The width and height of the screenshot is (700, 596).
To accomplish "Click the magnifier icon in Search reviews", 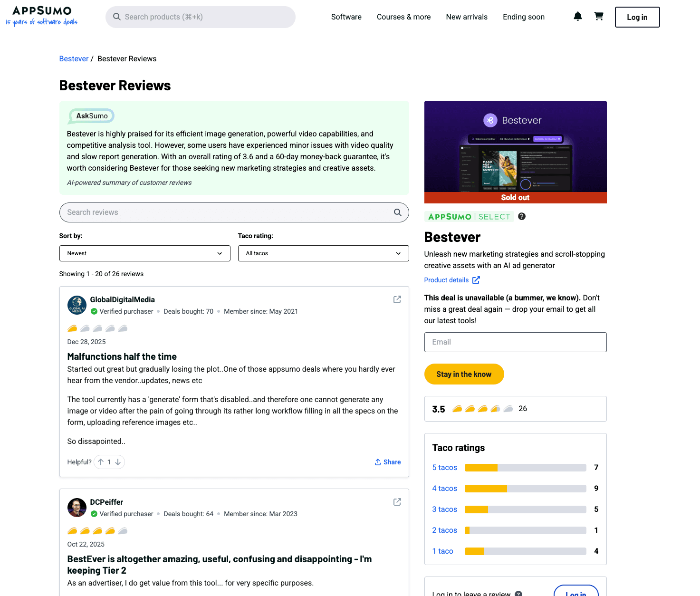I will (398, 212).
